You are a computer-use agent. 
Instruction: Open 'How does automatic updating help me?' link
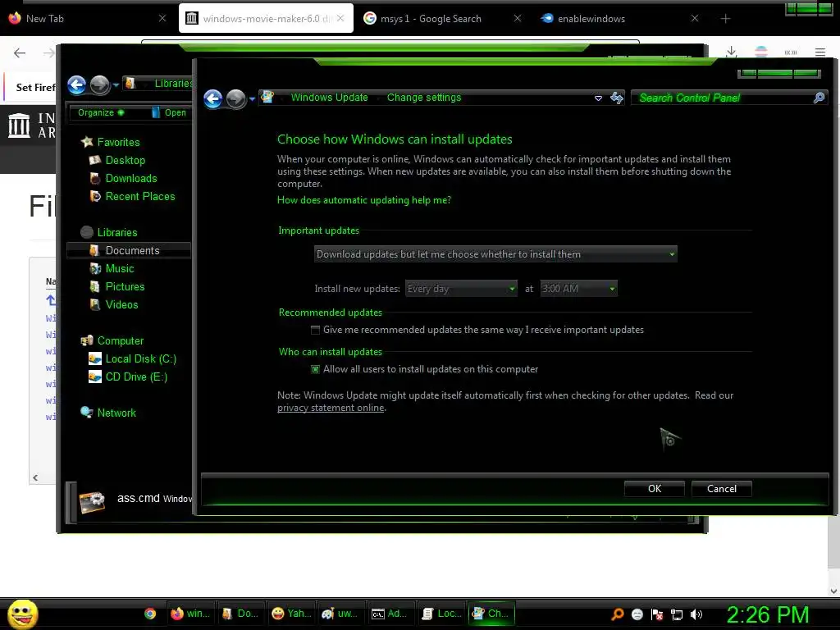click(x=363, y=200)
